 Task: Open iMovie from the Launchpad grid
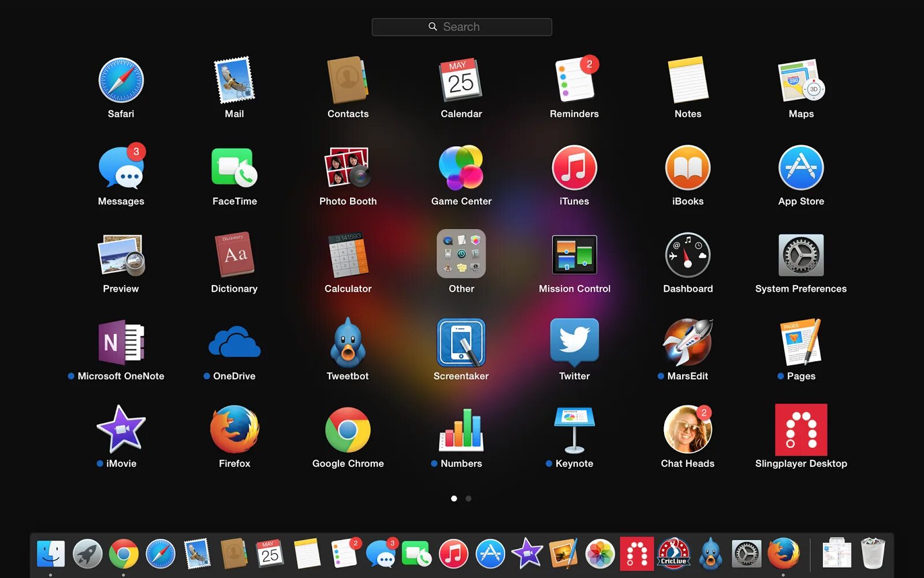(x=121, y=429)
